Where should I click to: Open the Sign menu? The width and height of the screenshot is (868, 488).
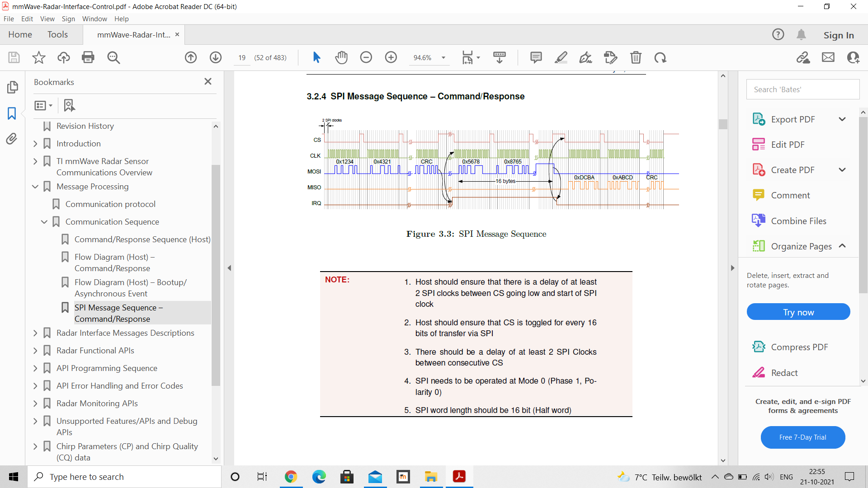(x=68, y=19)
